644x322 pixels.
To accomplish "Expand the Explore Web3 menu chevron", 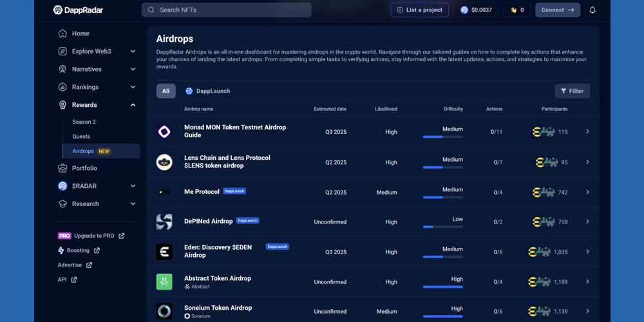I will point(133,52).
